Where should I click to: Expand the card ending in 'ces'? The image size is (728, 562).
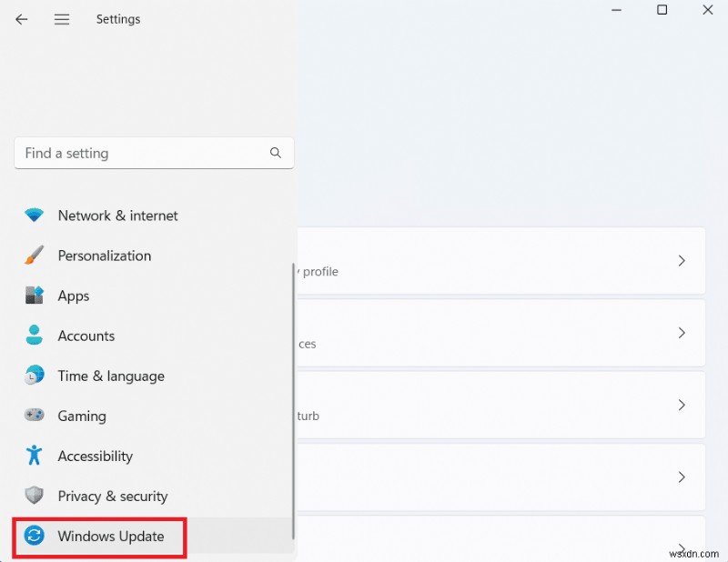(x=501, y=333)
